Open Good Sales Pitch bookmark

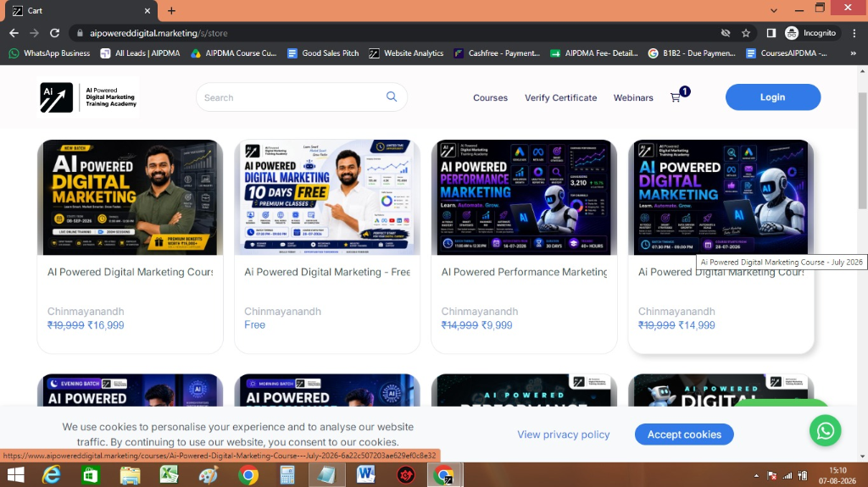(323, 53)
